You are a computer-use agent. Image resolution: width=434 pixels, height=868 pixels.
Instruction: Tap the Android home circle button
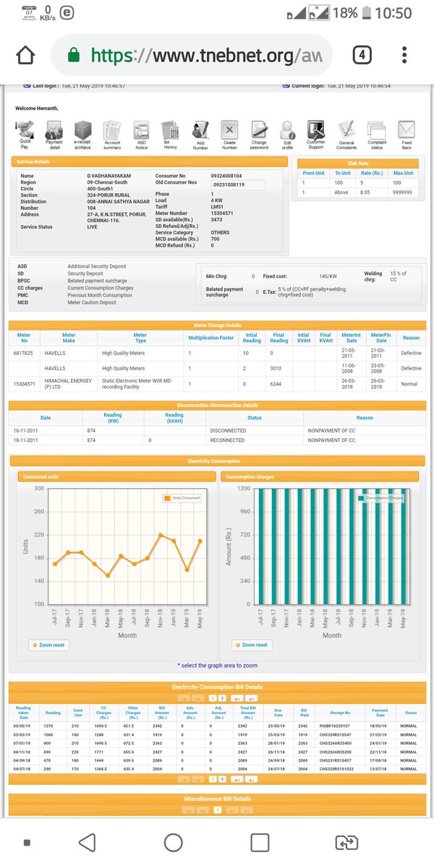174,842
